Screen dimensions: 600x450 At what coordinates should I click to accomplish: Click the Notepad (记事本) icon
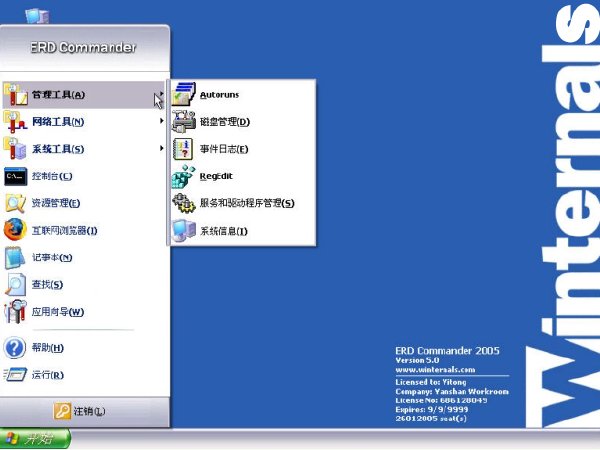pos(15,258)
